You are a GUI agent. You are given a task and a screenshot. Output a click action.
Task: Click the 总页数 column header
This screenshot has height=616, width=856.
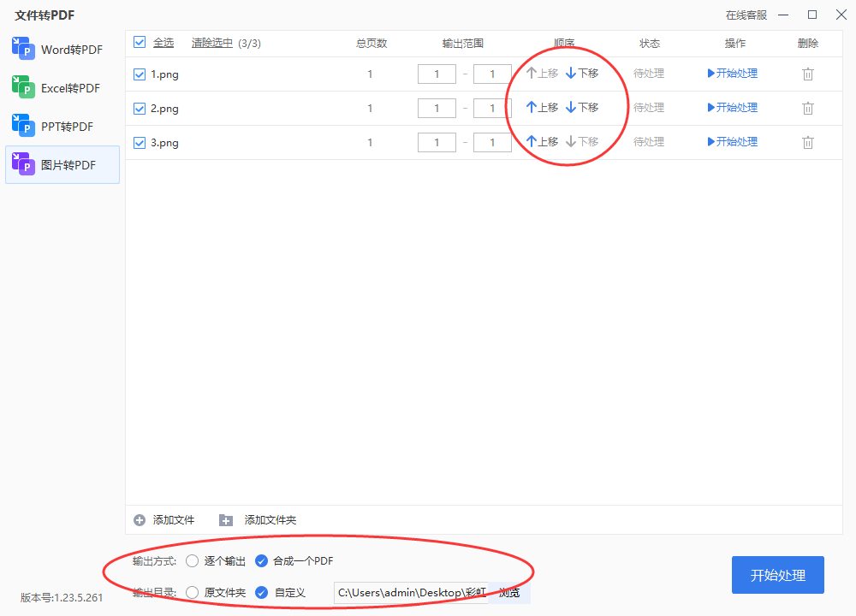[372, 43]
